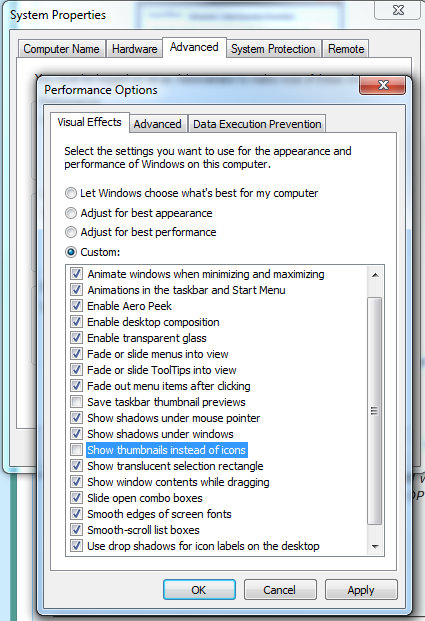Select Adjust for best appearance
425x621 pixels.
pos(71,213)
